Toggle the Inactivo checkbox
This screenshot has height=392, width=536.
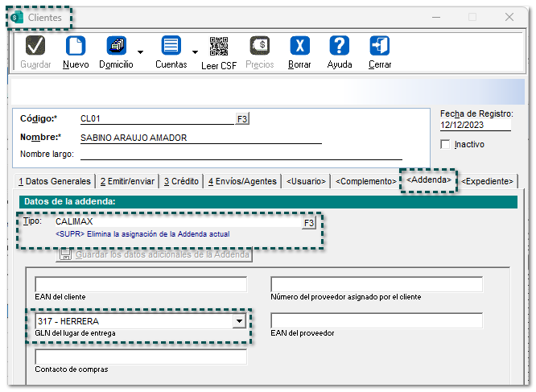coord(446,145)
